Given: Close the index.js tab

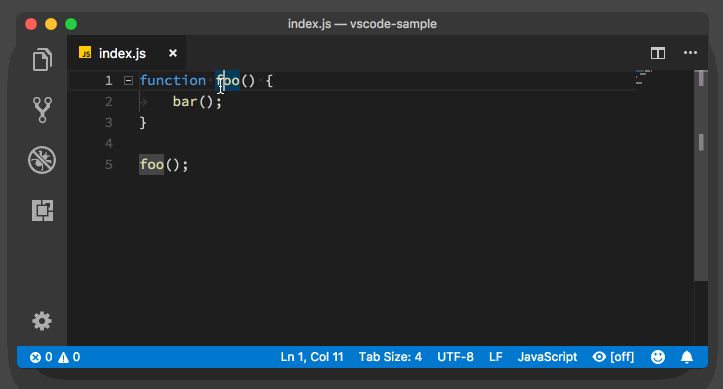Looking at the screenshot, I should click(x=173, y=53).
